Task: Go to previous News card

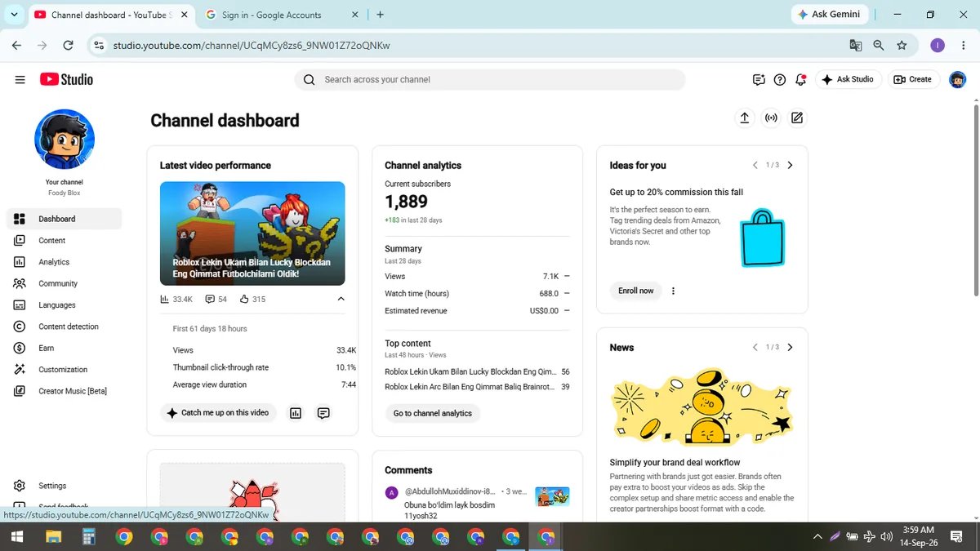Action: click(x=755, y=347)
